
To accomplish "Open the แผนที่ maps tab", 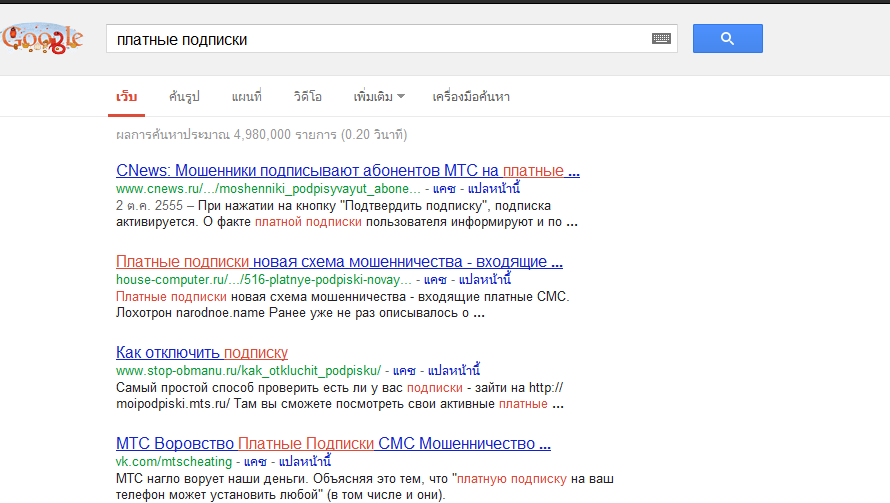I will [x=246, y=97].
